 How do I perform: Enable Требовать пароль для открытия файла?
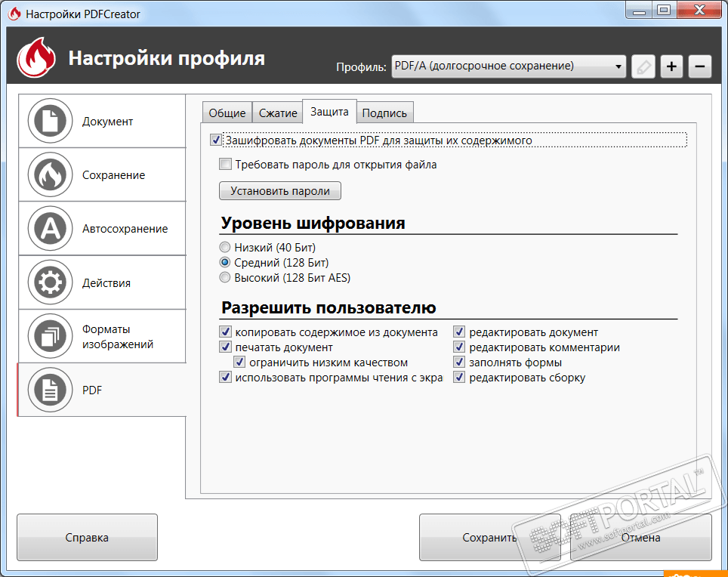(x=225, y=164)
